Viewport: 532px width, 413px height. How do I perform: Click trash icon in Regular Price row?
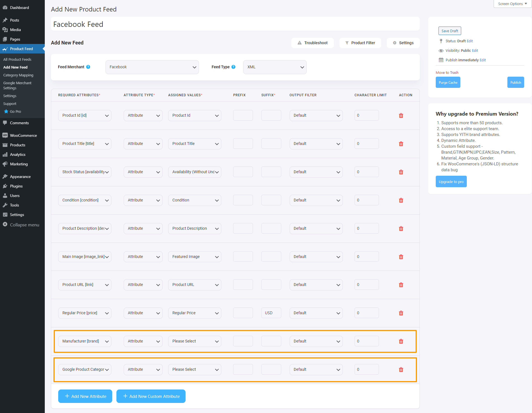pos(401,313)
